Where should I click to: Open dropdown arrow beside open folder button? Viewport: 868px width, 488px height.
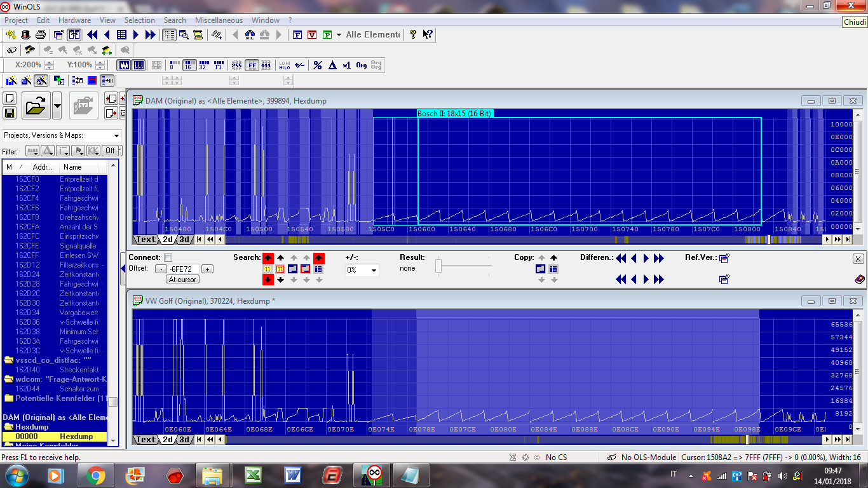pos(57,105)
